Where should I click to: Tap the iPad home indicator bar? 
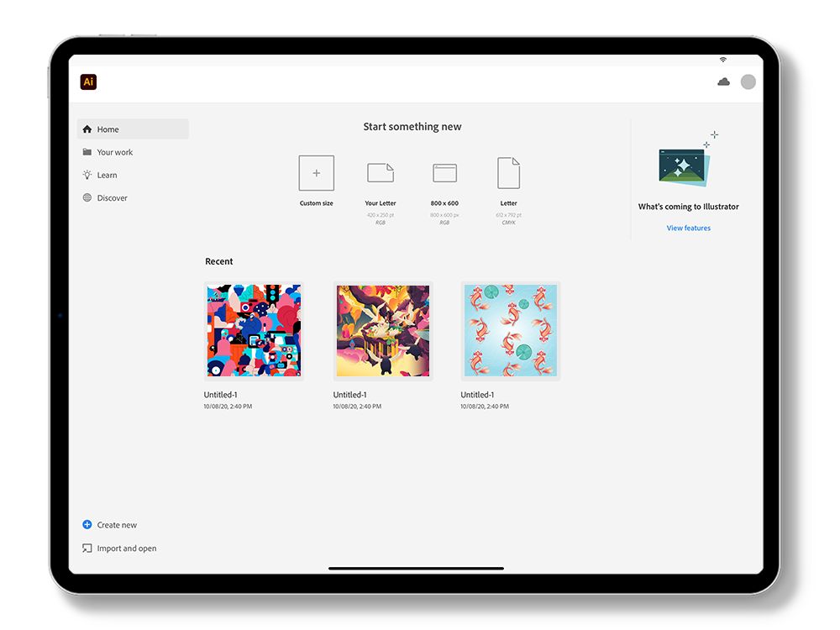click(417, 569)
